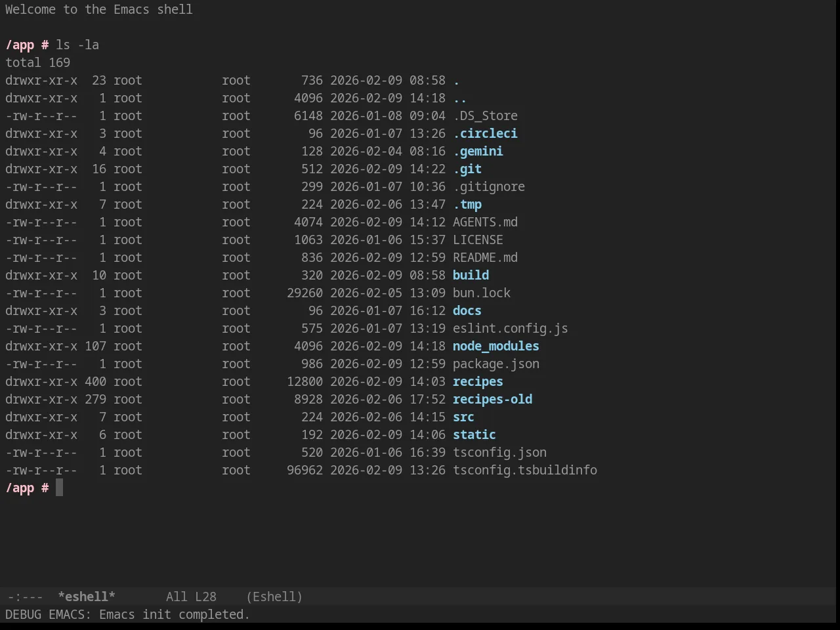Click the package.json file name
The height and width of the screenshot is (630, 840).
(496, 364)
